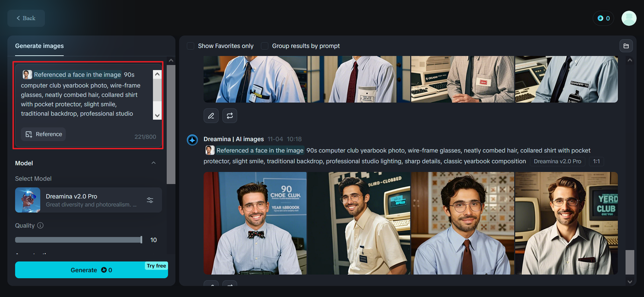
Task: Click the regenerate arrows icon below first row
Action: [229, 116]
